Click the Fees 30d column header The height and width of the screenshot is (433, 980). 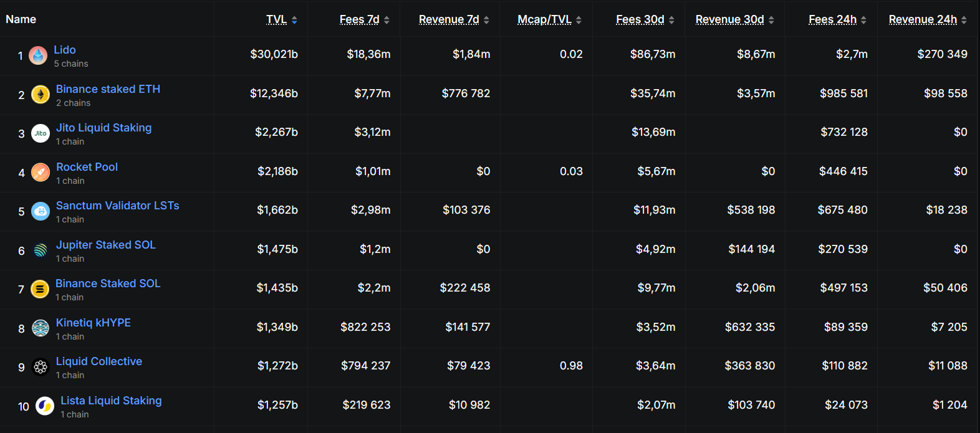(x=640, y=19)
